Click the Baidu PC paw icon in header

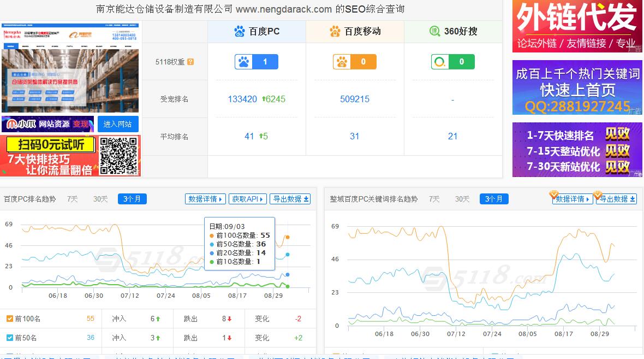point(239,31)
